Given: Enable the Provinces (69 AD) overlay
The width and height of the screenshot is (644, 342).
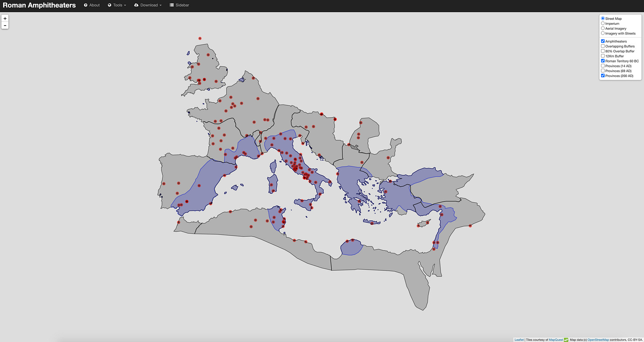Looking at the screenshot, I should (603, 71).
